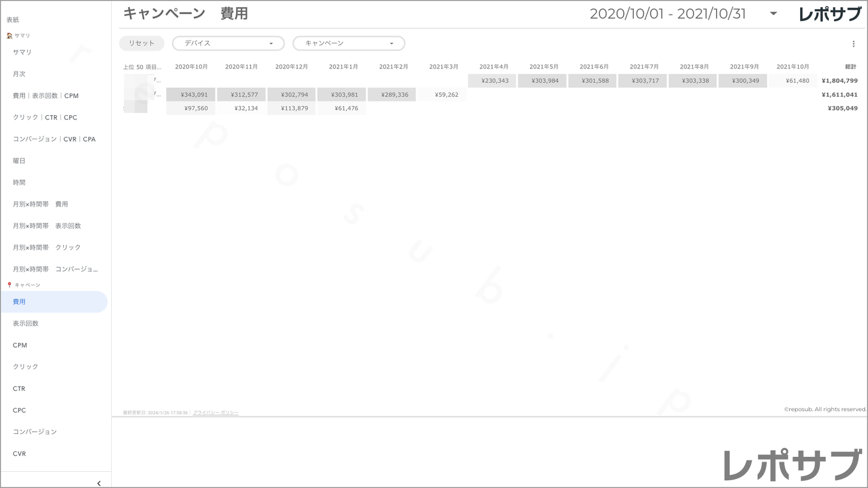868x488 pixels.
Task: Collapse the left navigation sidebar
Action: click(x=99, y=483)
